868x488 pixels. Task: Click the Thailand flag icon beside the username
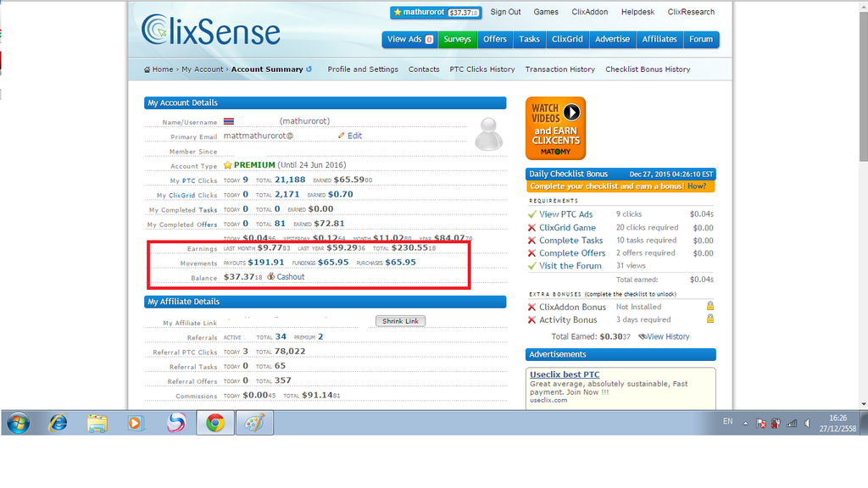[x=229, y=121]
